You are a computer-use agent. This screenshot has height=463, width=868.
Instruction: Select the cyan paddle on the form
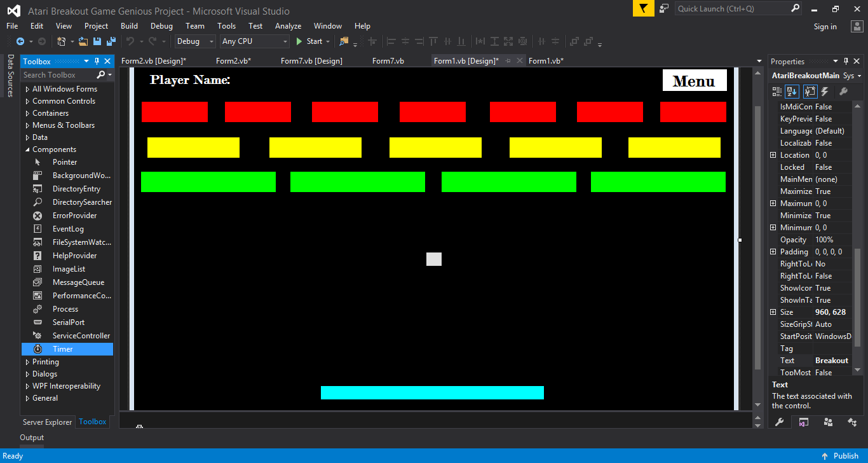(x=432, y=393)
